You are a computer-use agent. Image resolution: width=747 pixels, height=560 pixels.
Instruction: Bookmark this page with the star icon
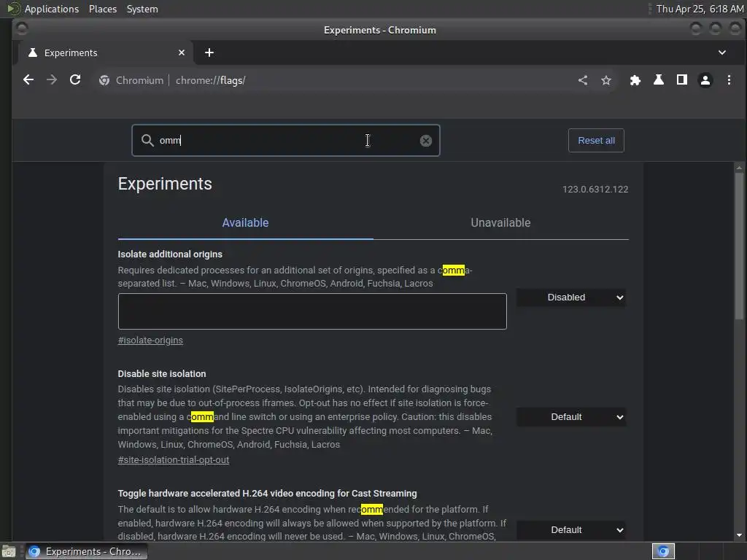tap(606, 80)
